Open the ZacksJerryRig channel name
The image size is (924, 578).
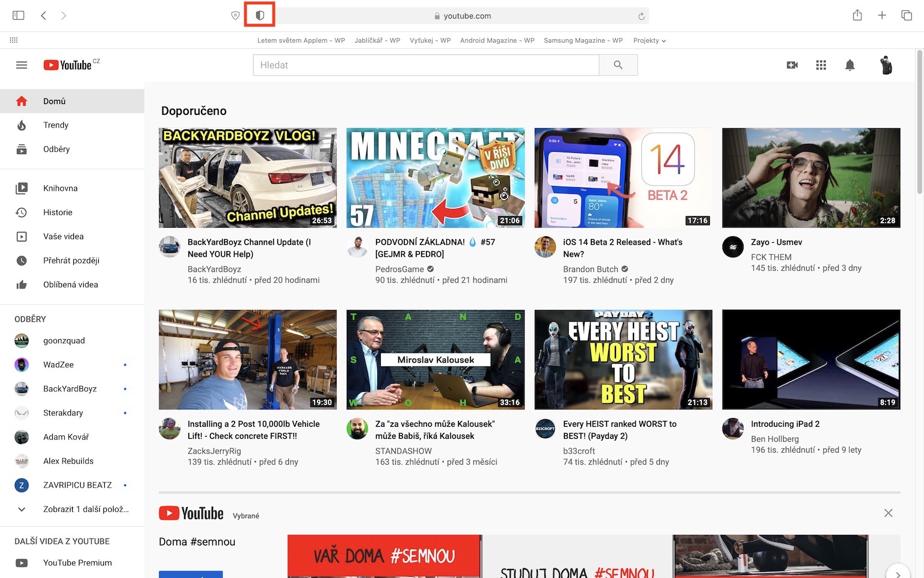214,451
